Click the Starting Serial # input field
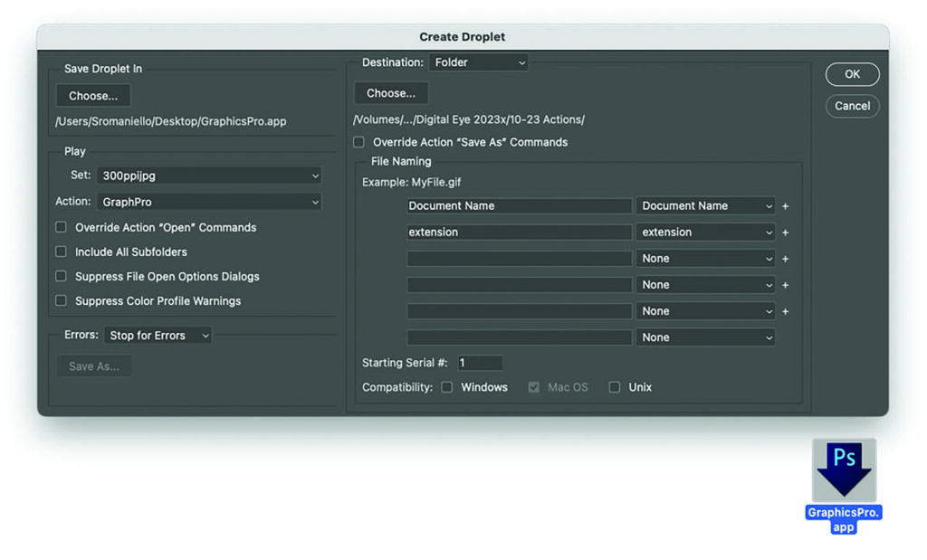This screenshot has height=560, width=927. (x=479, y=363)
